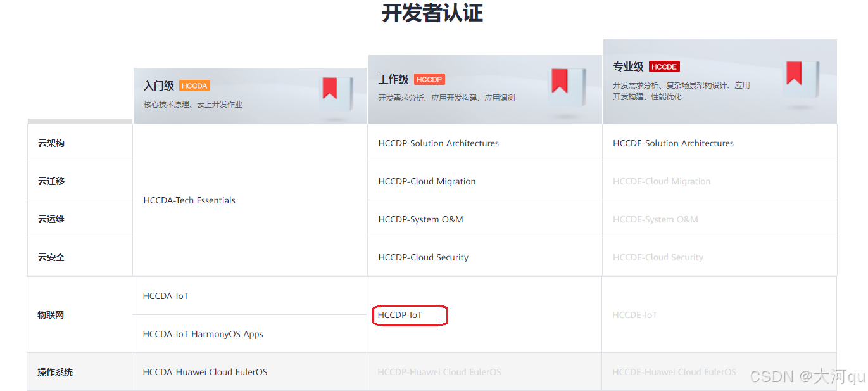Click the bookmark icon in the 入门级 header
Viewport: 868px width, 391px height.
329,89
